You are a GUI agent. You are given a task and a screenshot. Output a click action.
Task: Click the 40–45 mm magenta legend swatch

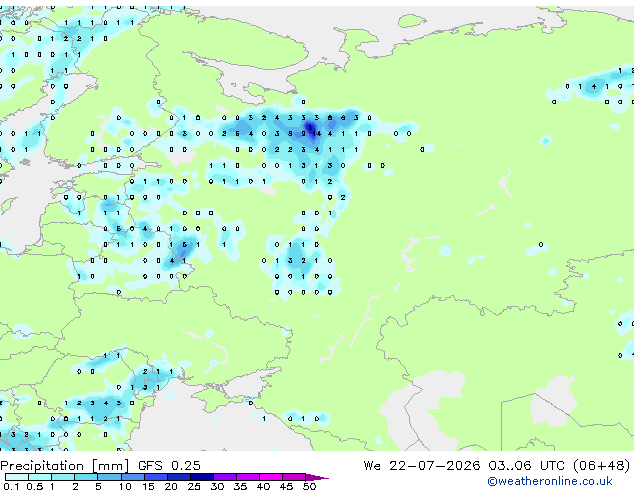tap(271, 477)
